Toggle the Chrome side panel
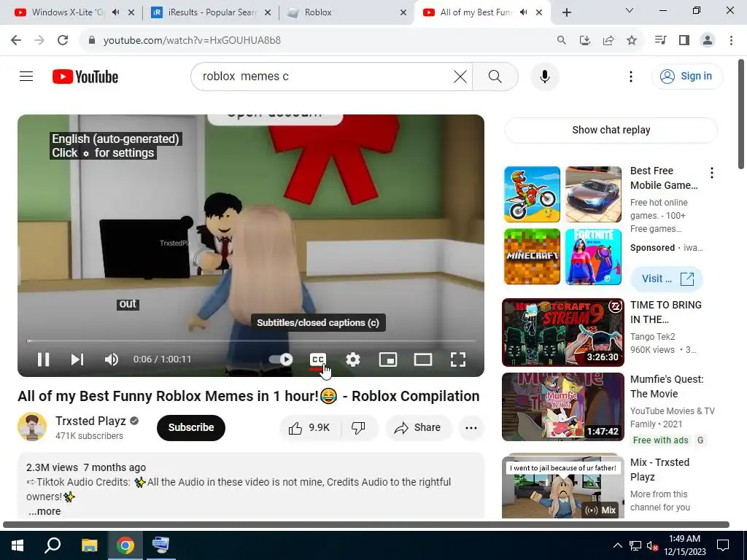Image resolution: width=747 pixels, height=560 pixels. [684, 40]
